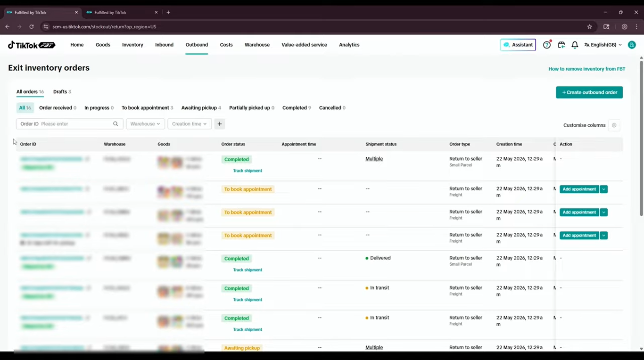
Task: Open the Assistant button
Action: coord(518,45)
